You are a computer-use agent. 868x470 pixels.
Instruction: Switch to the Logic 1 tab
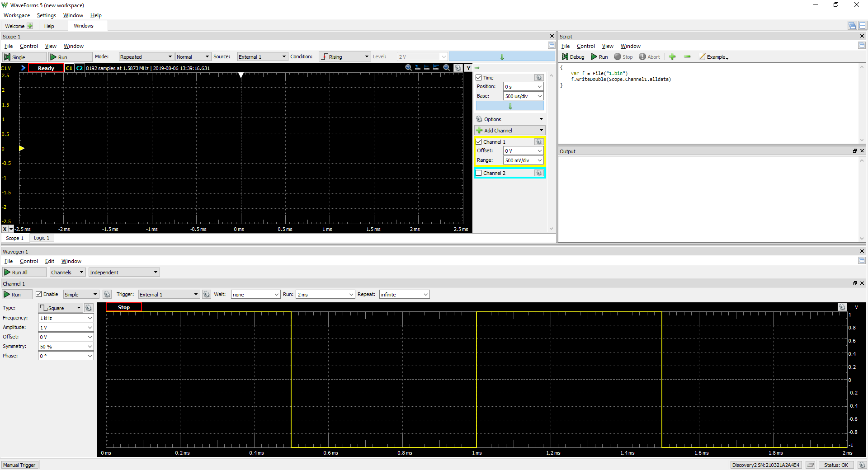(x=42, y=238)
